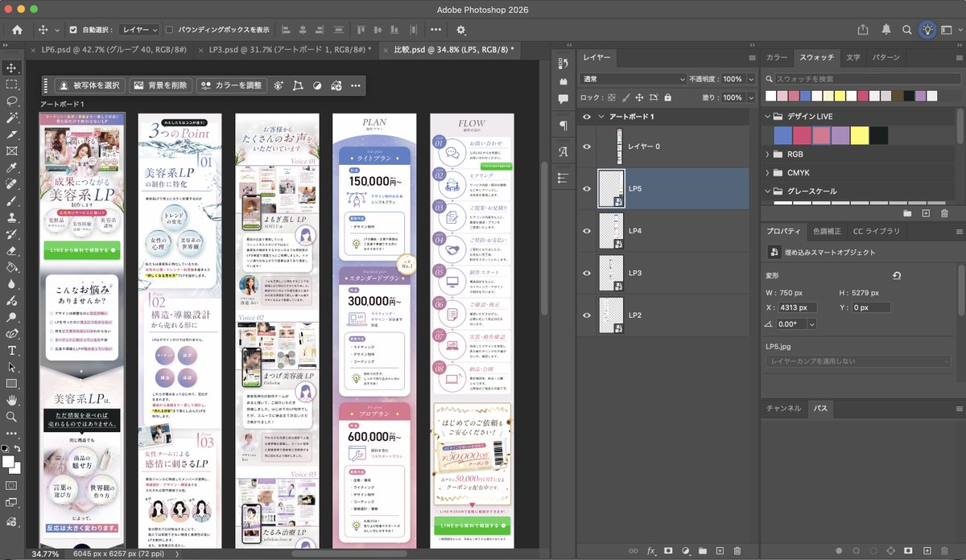
Task: Open the チャンネル panel tab
Action: tap(783, 409)
